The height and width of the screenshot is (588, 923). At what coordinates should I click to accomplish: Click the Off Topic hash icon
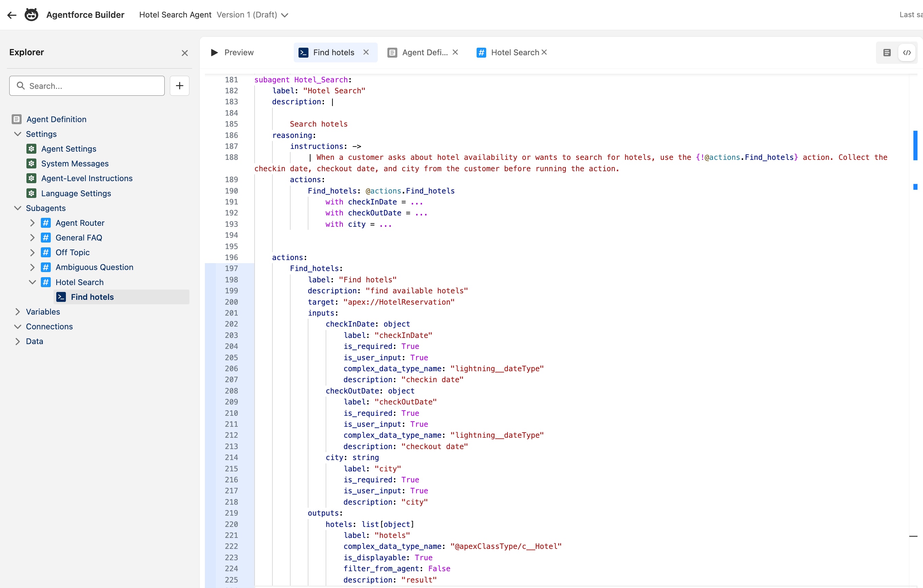(x=46, y=252)
